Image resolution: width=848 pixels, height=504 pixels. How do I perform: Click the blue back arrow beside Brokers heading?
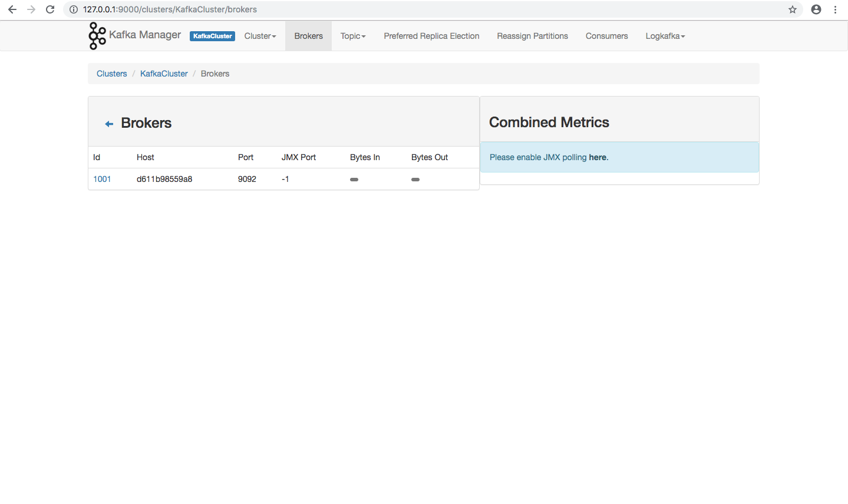(109, 124)
